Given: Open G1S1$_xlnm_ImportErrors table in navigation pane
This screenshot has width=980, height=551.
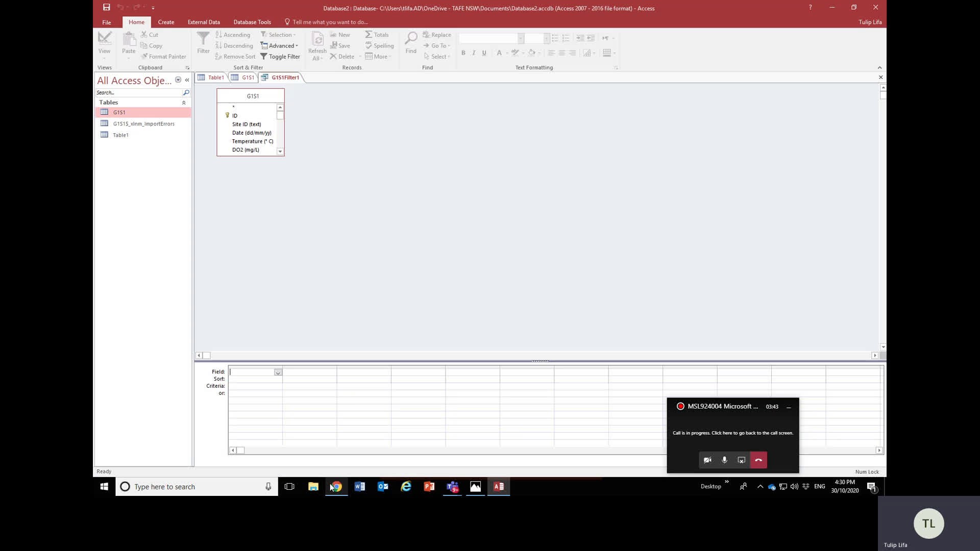Looking at the screenshot, I should click(x=143, y=124).
